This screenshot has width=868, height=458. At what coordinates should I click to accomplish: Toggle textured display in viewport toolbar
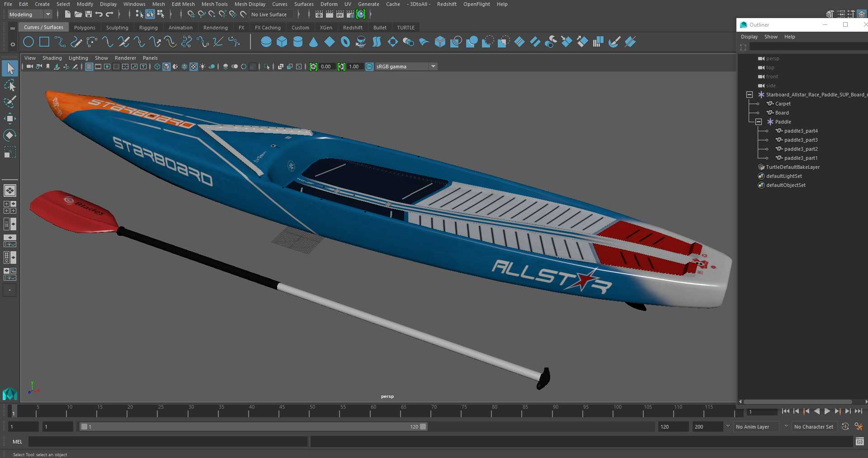(193, 67)
